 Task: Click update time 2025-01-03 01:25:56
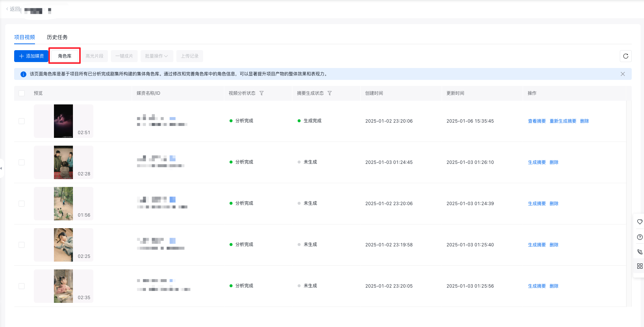click(x=470, y=286)
